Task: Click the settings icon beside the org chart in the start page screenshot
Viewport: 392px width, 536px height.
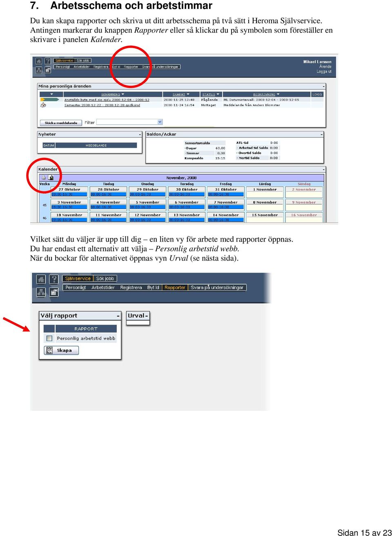Action: (x=48, y=70)
